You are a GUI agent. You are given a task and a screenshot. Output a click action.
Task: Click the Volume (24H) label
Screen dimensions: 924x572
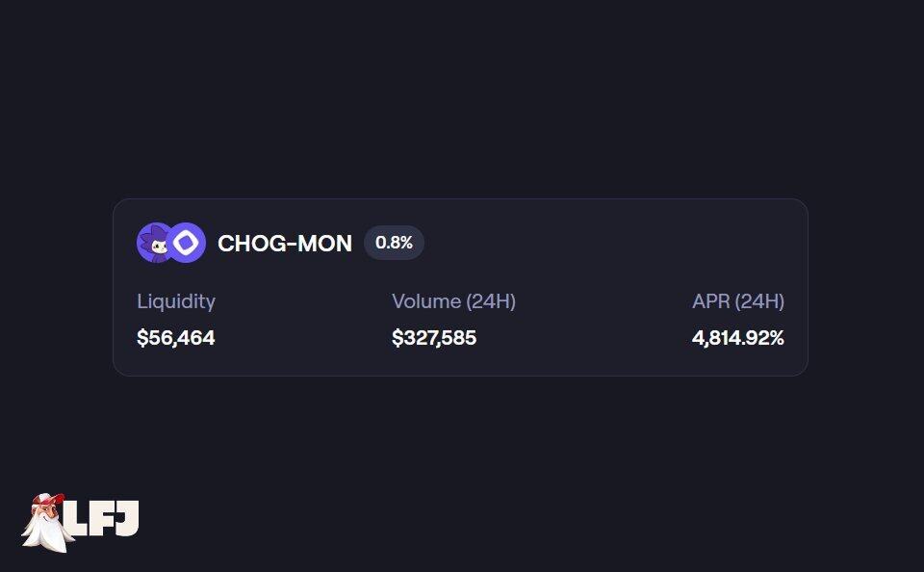click(453, 301)
